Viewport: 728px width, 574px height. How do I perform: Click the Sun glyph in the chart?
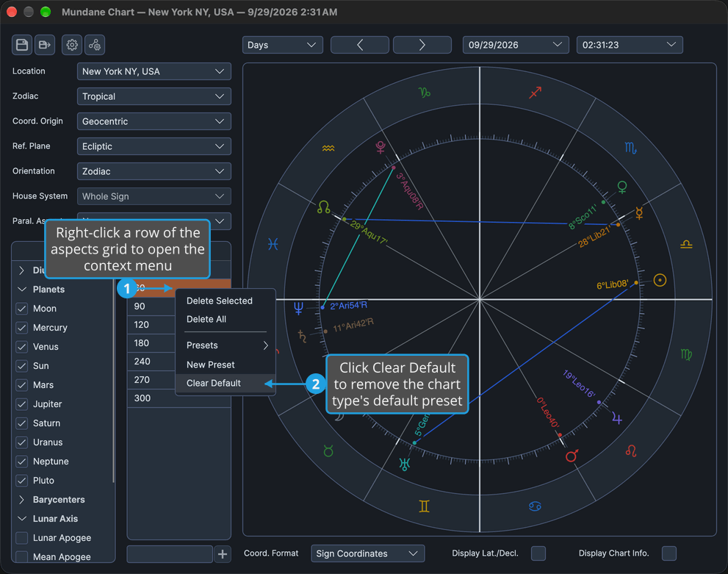pos(660,280)
